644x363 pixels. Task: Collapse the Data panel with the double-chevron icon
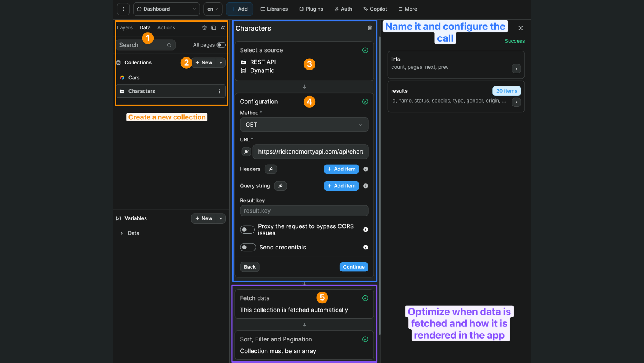223,28
